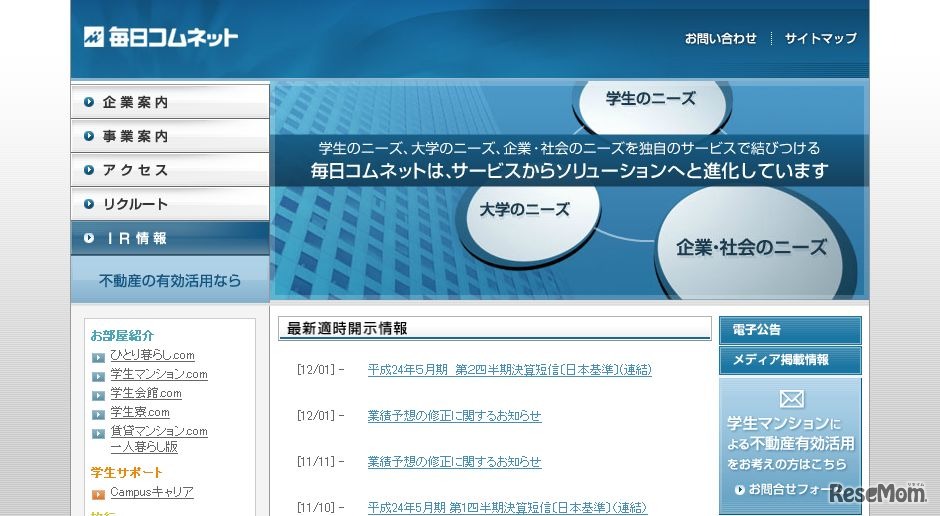Viewport: 940px width, 516px height.
Task: Open 学生会館.com link
Action: click(146, 394)
